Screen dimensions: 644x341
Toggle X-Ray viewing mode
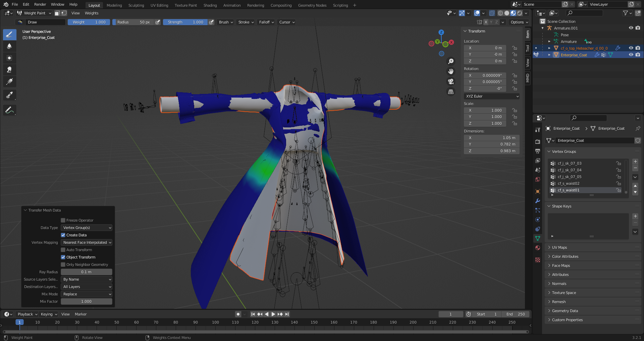pos(492,13)
